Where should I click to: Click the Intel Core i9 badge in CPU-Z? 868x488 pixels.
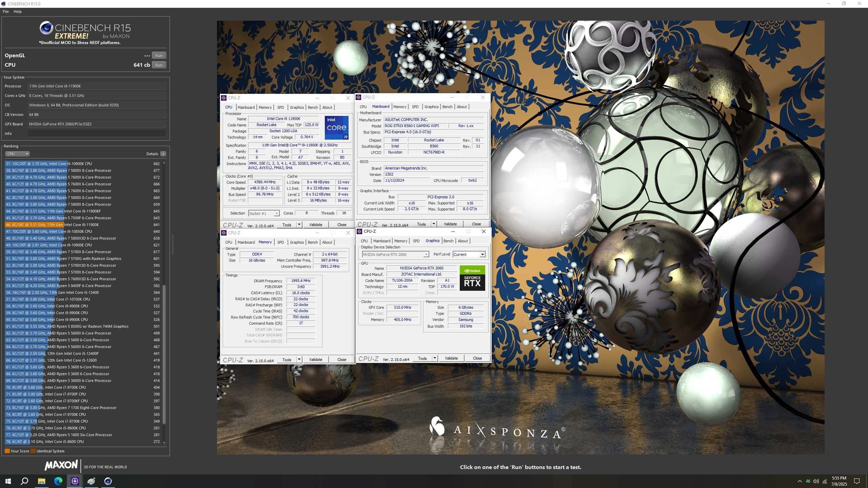[336, 128]
